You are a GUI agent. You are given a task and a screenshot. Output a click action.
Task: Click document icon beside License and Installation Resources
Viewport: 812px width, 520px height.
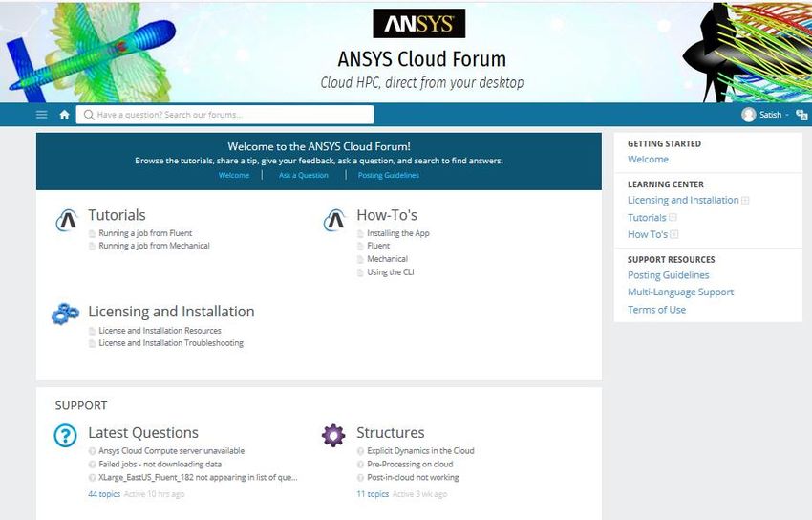tap(92, 331)
